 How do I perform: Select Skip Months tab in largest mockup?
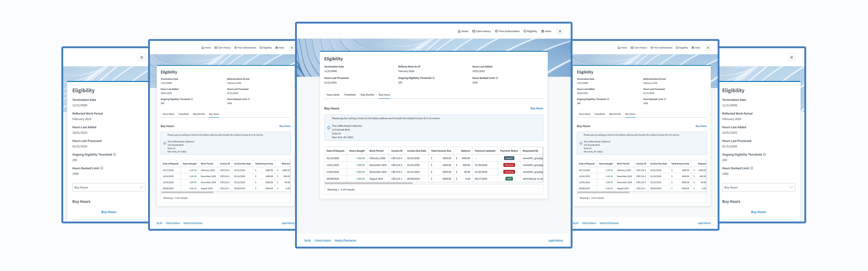pyautogui.click(x=367, y=95)
